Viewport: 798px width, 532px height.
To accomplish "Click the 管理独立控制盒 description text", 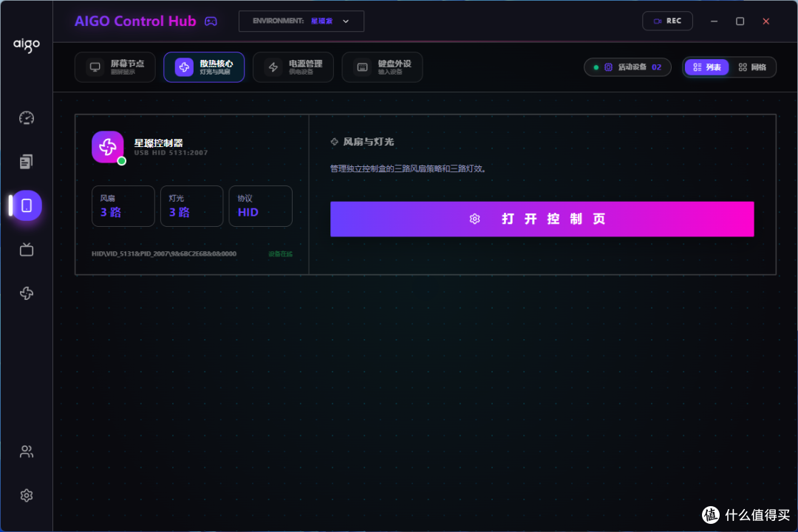I will [x=408, y=168].
